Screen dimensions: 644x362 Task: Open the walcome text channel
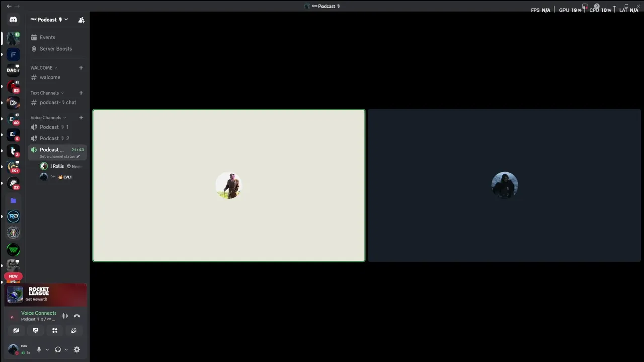pos(57,77)
